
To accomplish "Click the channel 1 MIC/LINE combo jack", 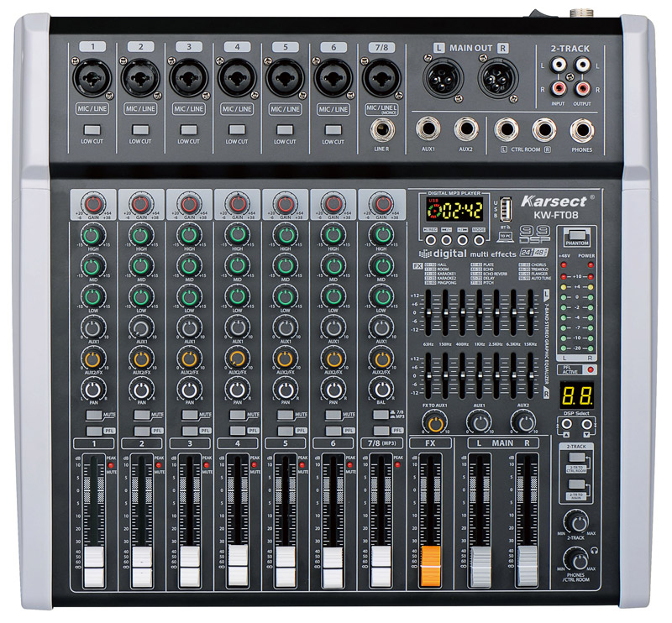I will pos(92,78).
